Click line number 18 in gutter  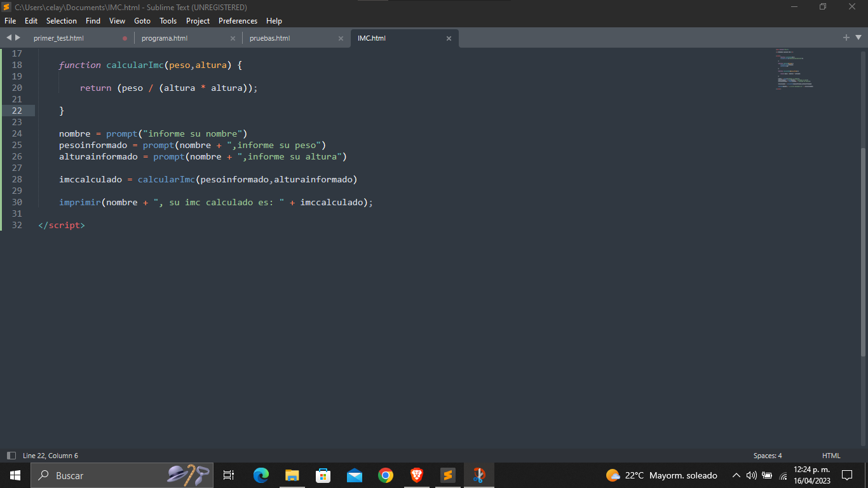17,65
